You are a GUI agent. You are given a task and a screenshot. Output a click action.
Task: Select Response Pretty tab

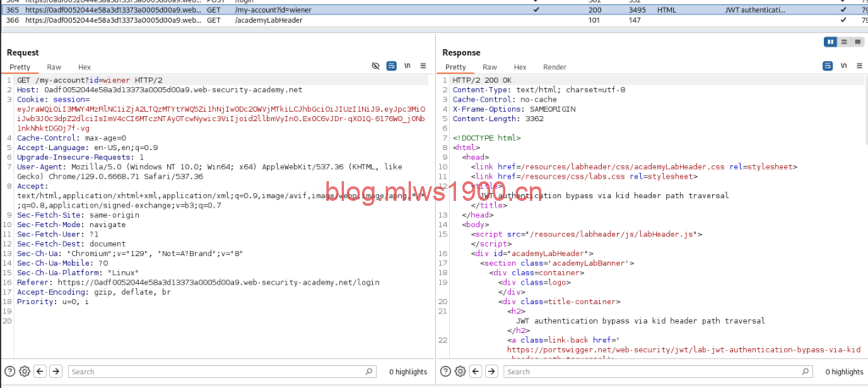tap(455, 67)
